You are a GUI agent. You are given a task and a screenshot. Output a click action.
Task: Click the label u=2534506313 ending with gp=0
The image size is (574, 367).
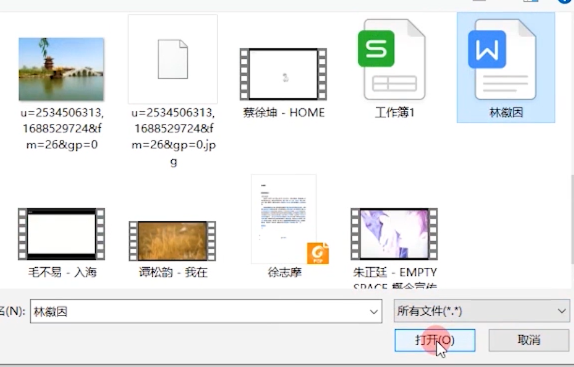pyautogui.click(x=62, y=129)
